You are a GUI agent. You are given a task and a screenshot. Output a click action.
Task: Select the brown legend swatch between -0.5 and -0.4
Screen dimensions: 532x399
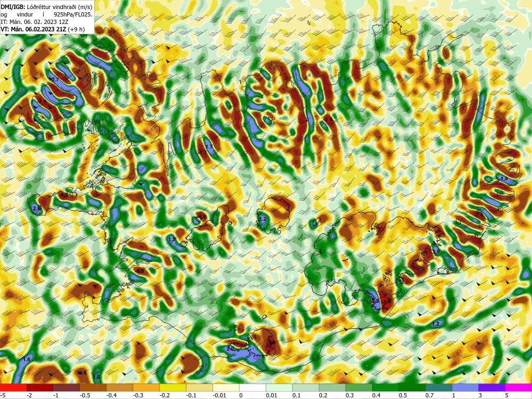pyautogui.click(x=93, y=387)
